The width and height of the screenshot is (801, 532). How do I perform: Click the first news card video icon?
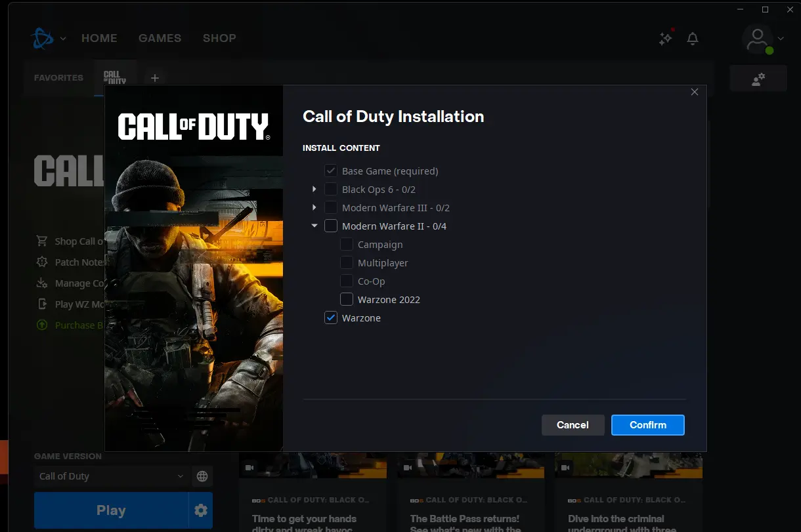pos(249,467)
